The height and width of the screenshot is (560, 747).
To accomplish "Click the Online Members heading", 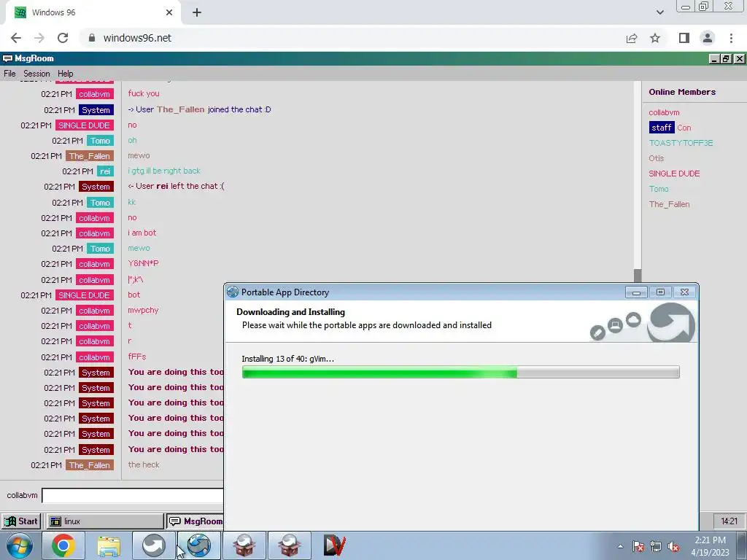I will (682, 92).
